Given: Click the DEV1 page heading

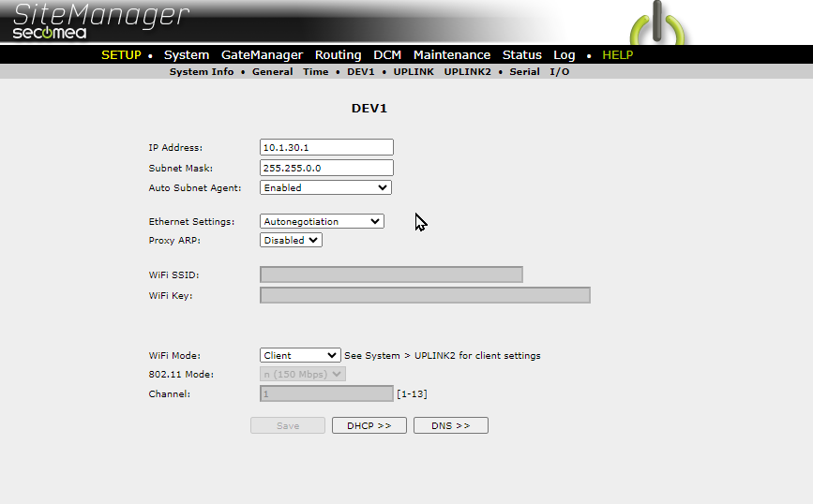Looking at the screenshot, I should (x=369, y=109).
